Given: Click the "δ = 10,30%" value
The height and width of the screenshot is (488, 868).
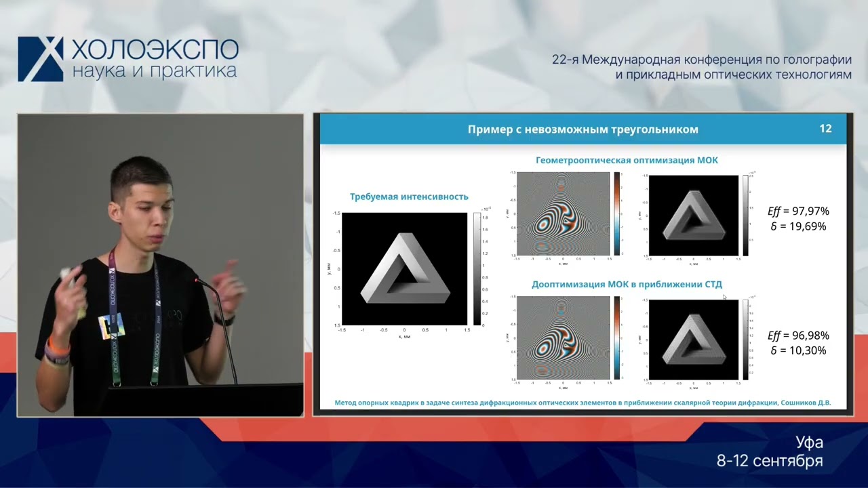Looking at the screenshot, I should pos(798,350).
